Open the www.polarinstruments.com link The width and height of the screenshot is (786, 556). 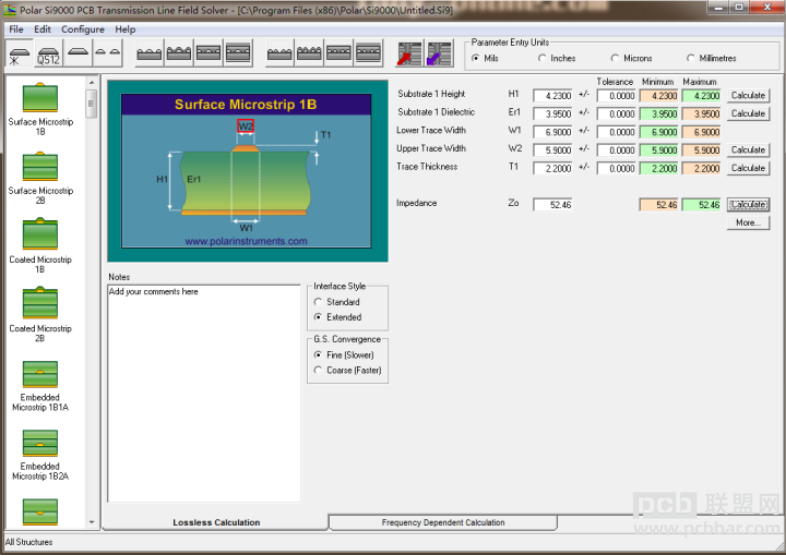click(246, 241)
